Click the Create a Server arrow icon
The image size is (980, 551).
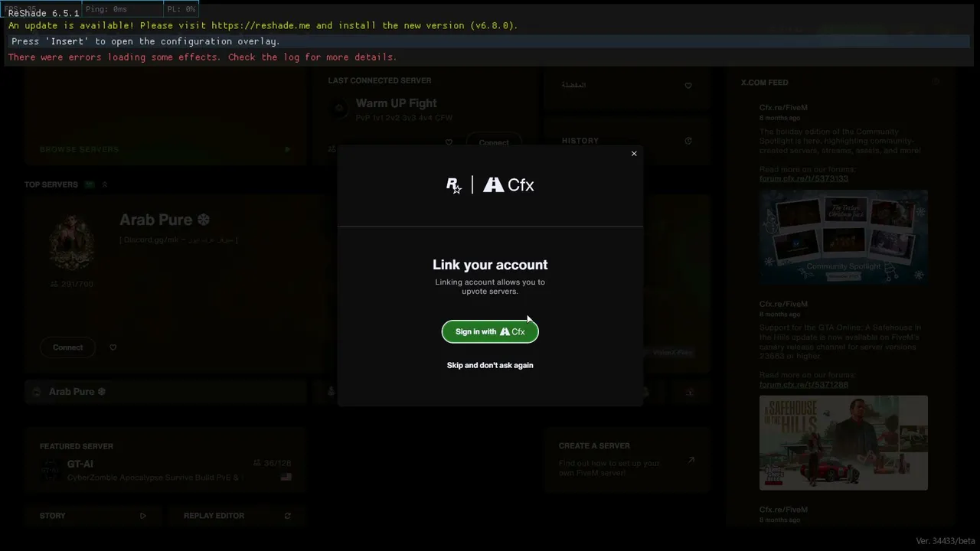pos(691,460)
